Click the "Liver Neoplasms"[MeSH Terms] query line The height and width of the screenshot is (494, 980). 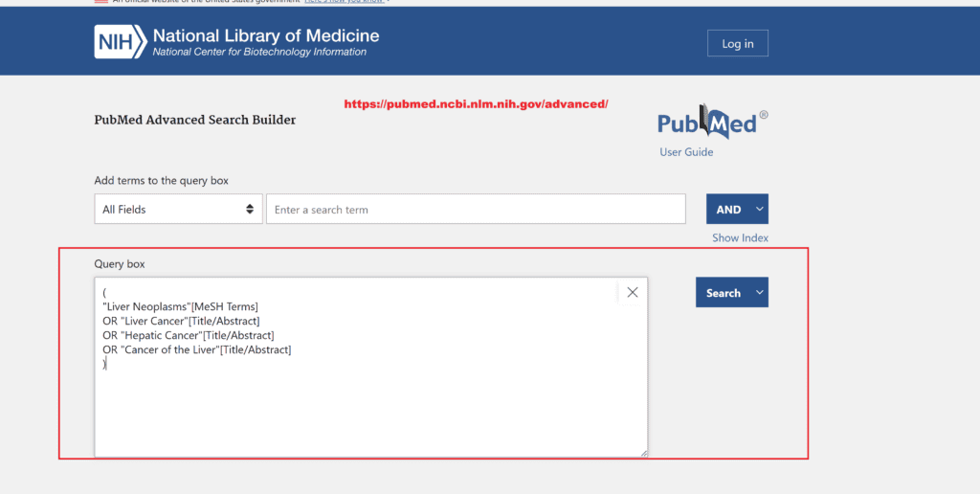[x=181, y=306]
